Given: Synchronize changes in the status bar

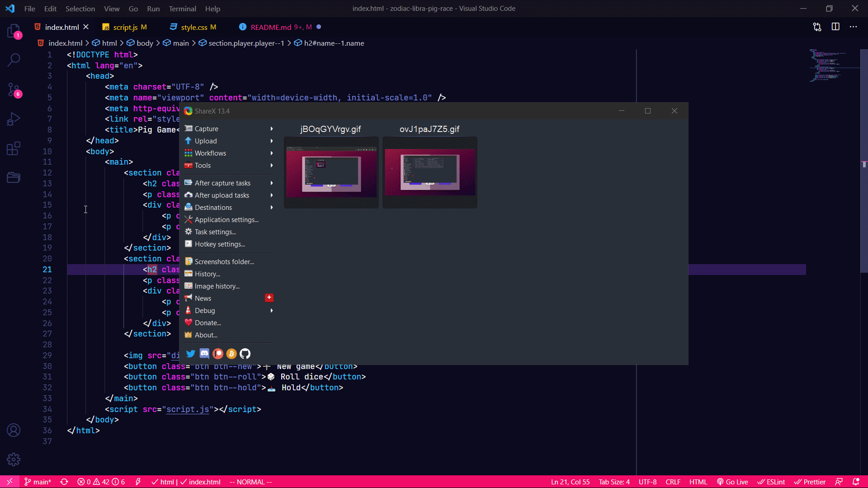Looking at the screenshot, I should point(64,482).
